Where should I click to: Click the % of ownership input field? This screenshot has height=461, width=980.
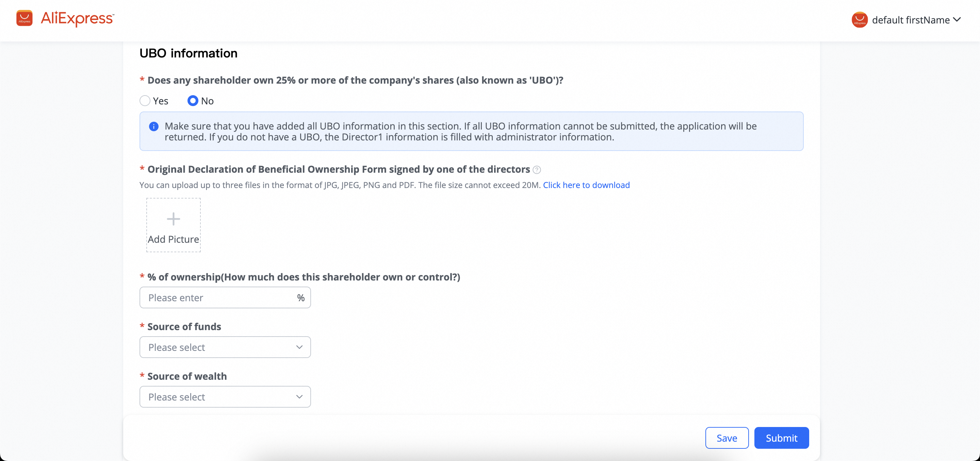(x=225, y=297)
